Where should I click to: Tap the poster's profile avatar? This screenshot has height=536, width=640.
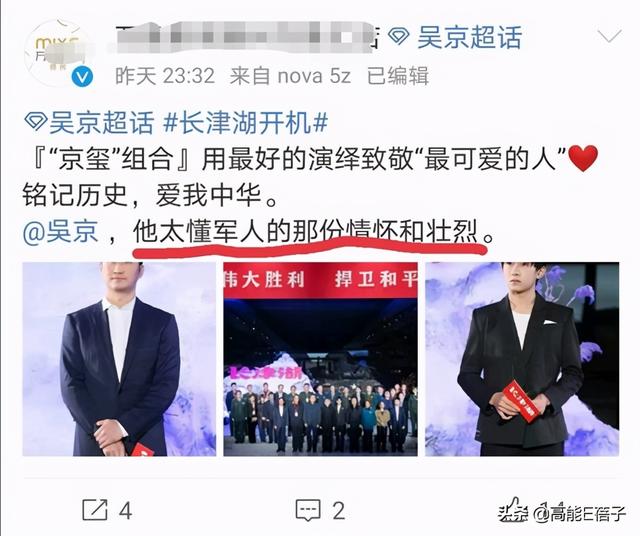[59, 53]
